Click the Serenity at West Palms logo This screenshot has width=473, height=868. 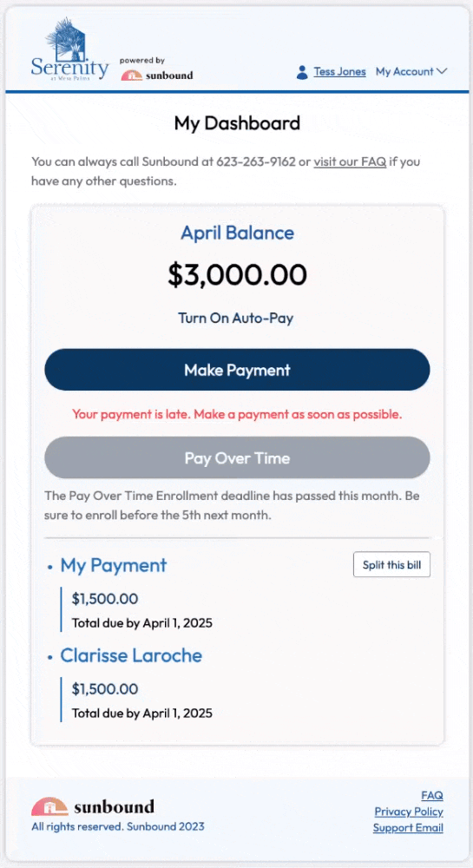[69, 49]
